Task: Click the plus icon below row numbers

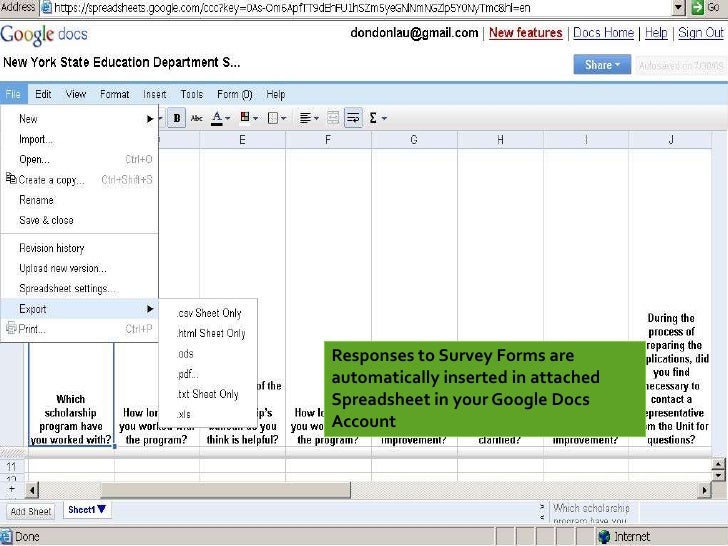Action: point(12,489)
